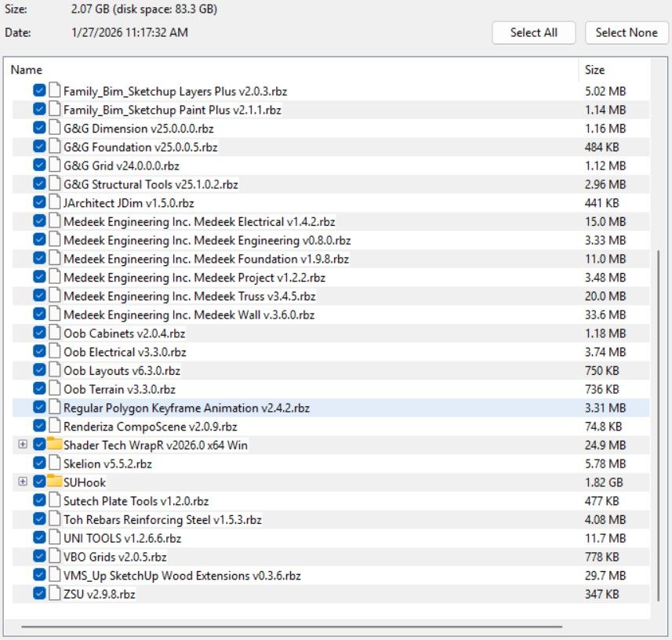The height and width of the screenshot is (640, 672).
Task: Click the file icon beside ZSU v2.9.8.rbz
Action: pos(54,594)
